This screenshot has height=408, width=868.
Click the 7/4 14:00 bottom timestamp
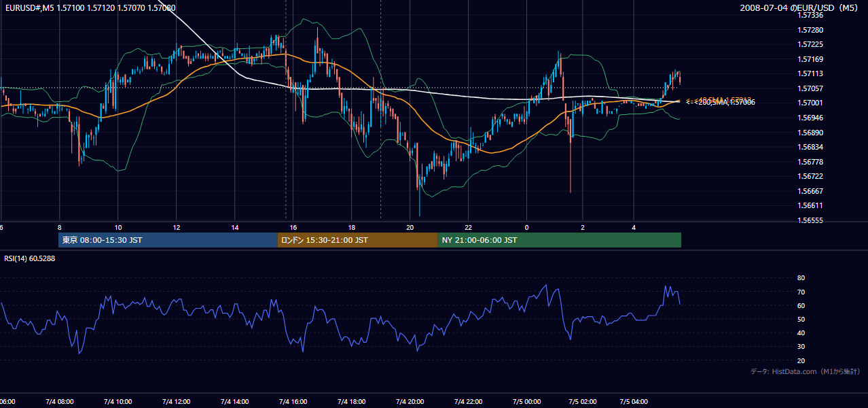point(235,402)
